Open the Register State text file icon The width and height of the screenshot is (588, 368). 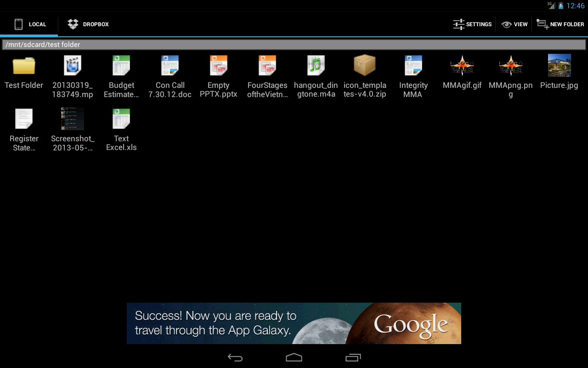pos(24,119)
